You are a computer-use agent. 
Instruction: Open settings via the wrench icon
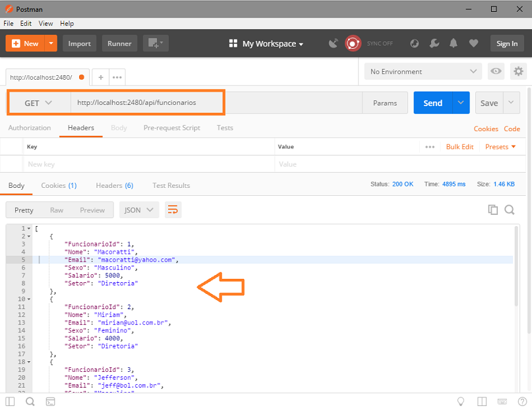coord(434,44)
